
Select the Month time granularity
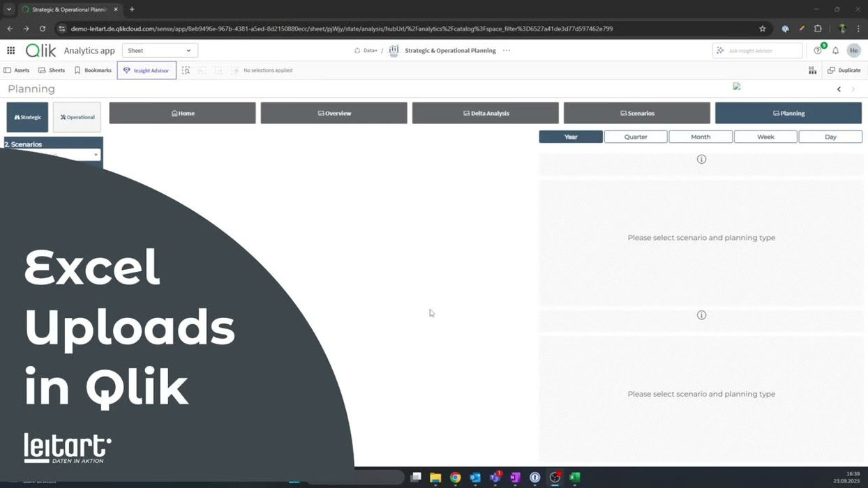coord(701,137)
